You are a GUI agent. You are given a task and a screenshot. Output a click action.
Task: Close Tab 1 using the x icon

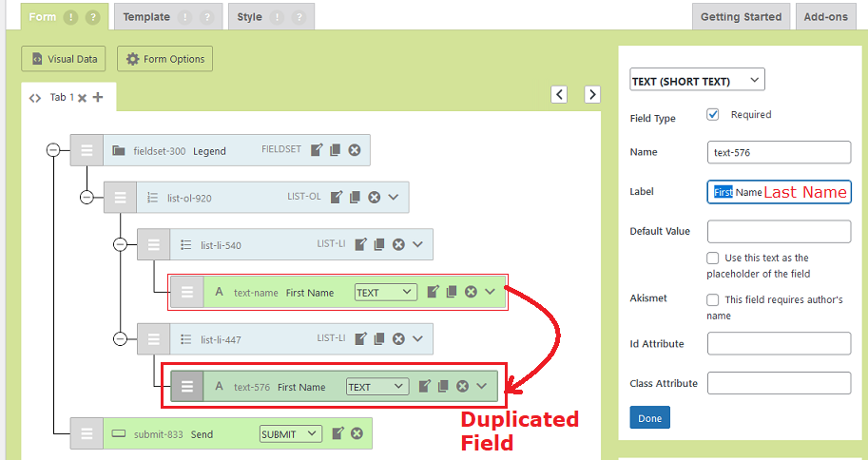(x=83, y=98)
